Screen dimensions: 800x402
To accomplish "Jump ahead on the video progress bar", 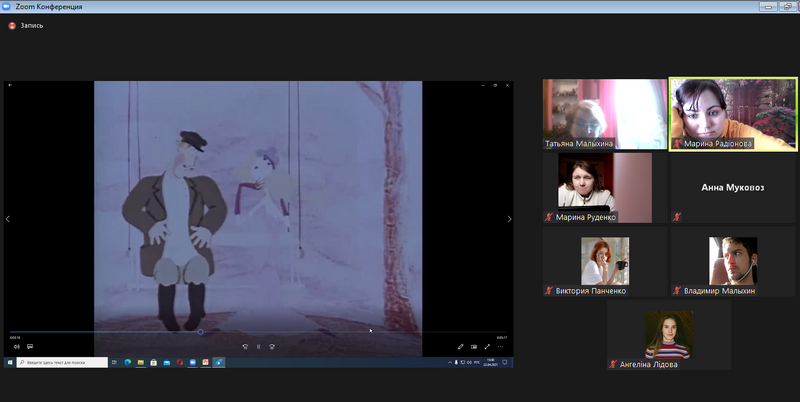I will 355,332.
